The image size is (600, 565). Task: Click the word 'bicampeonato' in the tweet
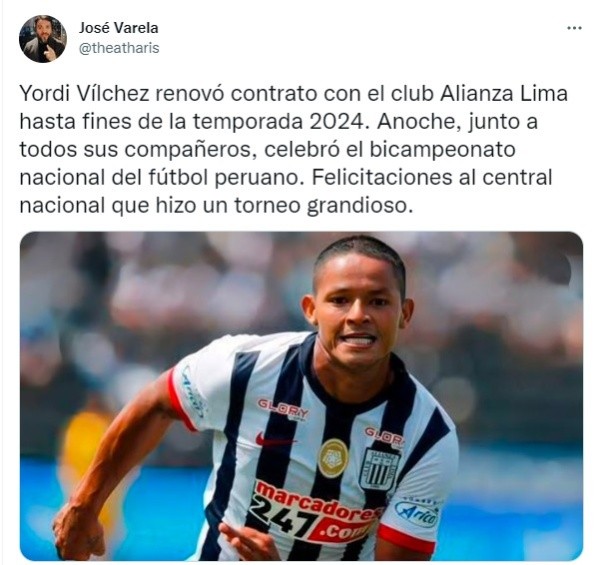(x=442, y=150)
